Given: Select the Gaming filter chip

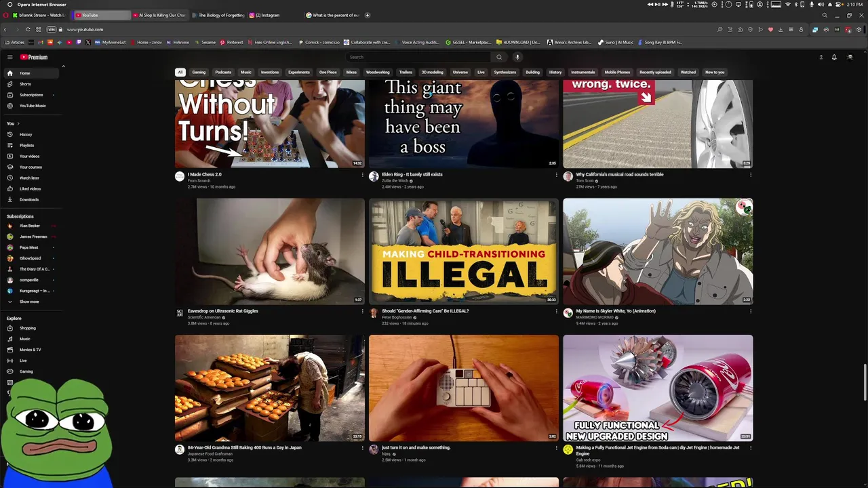Looking at the screenshot, I should pos(199,72).
